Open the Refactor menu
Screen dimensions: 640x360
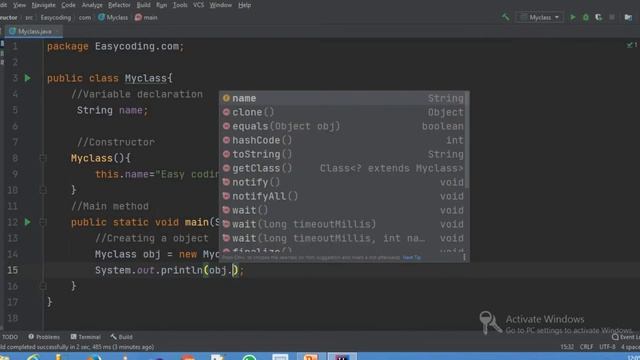(119, 5)
